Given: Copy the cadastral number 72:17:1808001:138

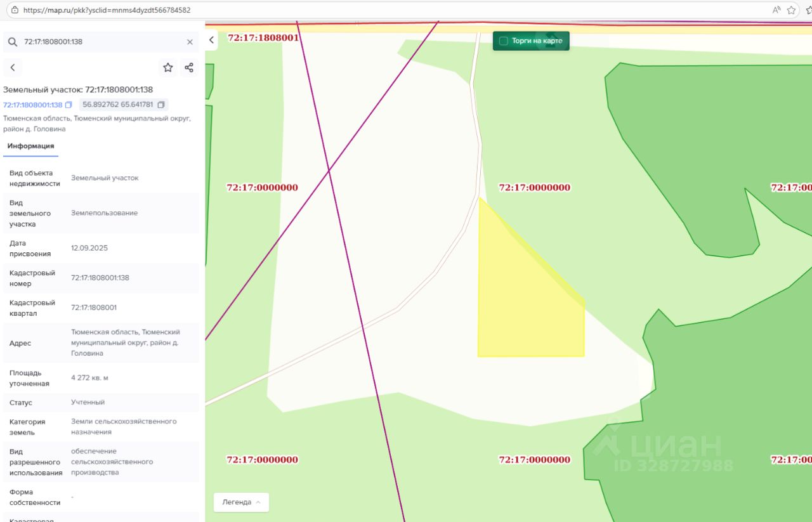Looking at the screenshot, I should 69,105.
